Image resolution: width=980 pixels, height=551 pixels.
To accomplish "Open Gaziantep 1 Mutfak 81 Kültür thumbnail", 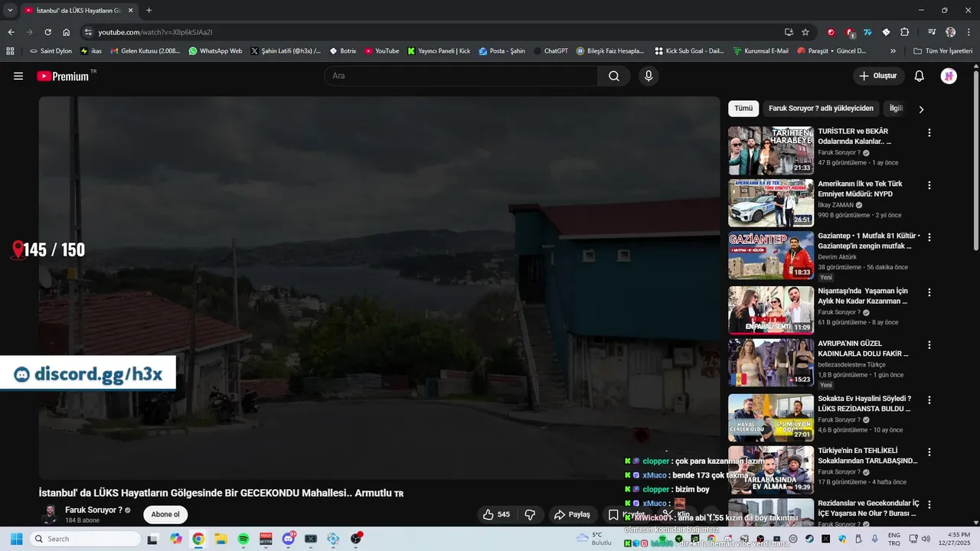I will 770,256.
